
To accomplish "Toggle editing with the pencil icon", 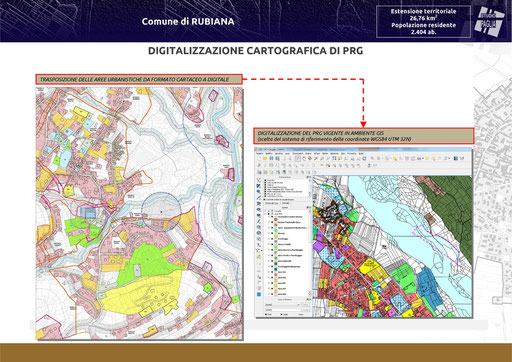I will [259, 165].
